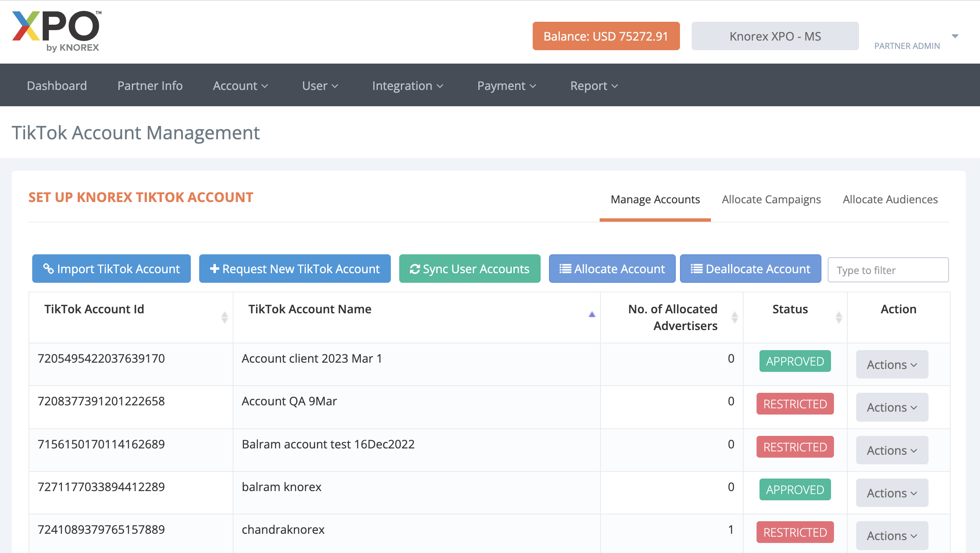The height and width of the screenshot is (553, 980).
Task: Click the name Account QA 9Mar
Action: tap(289, 401)
